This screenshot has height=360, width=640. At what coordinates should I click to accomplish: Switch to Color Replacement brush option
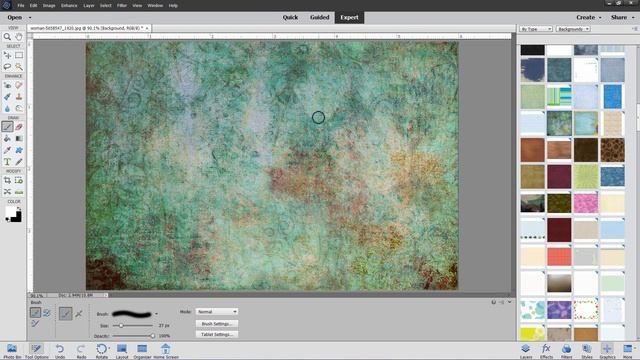point(36,324)
